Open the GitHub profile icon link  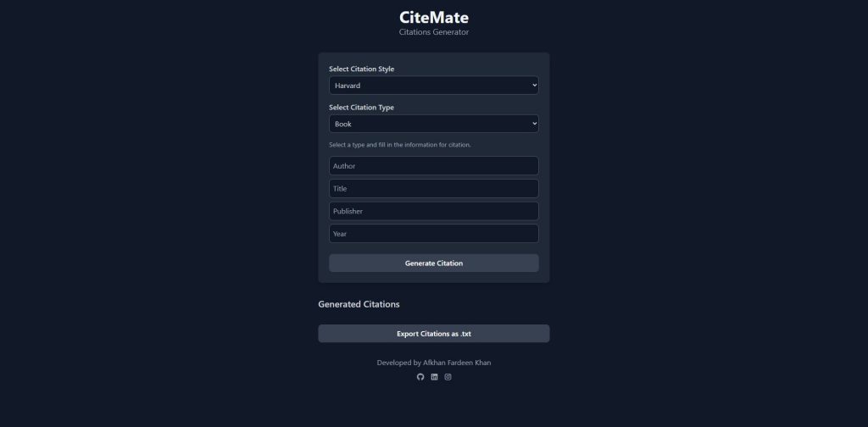click(x=420, y=377)
